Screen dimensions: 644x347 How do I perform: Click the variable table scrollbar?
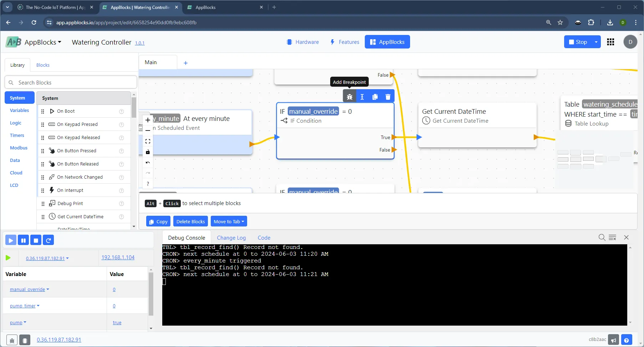(x=151, y=294)
